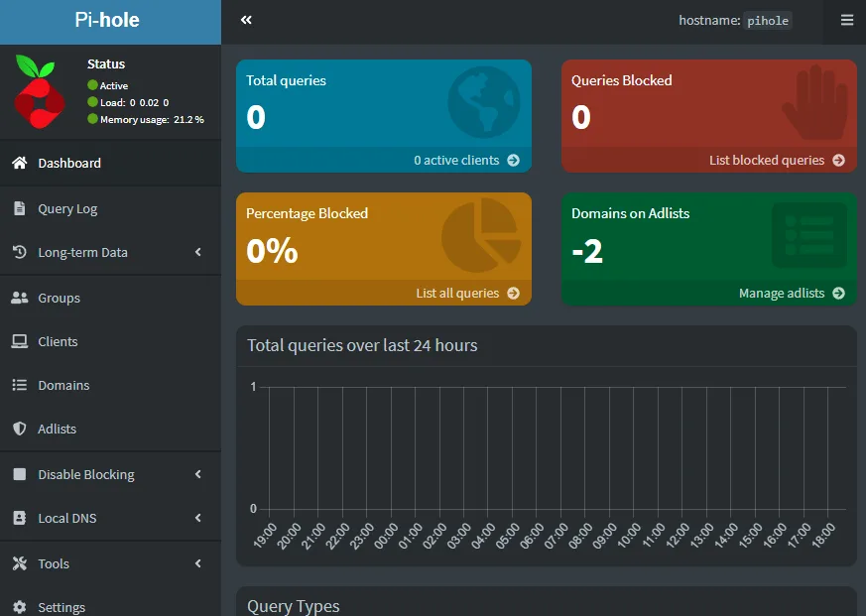Click the Adlists shield icon
Screen dimensions: 866x616
tap(19, 429)
